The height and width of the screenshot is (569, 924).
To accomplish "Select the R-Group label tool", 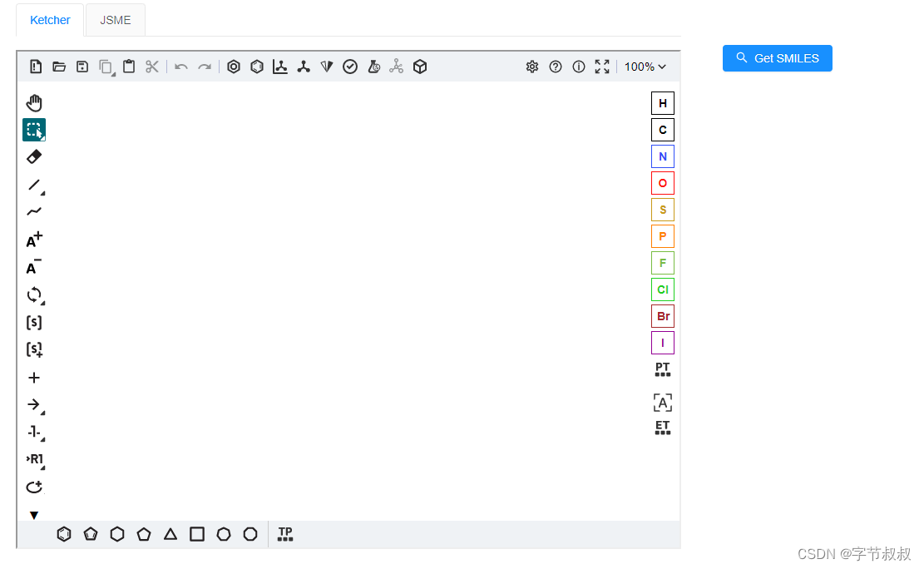I will (x=34, y=458).
